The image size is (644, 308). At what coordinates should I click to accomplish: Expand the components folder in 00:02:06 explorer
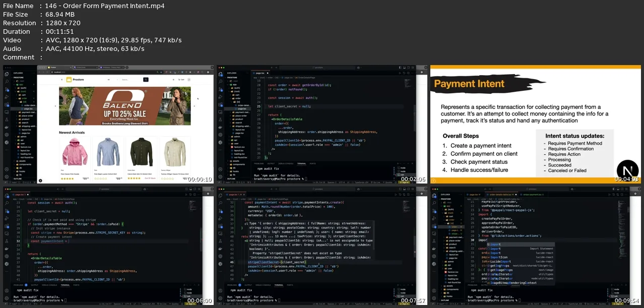(x=239, y=164)
